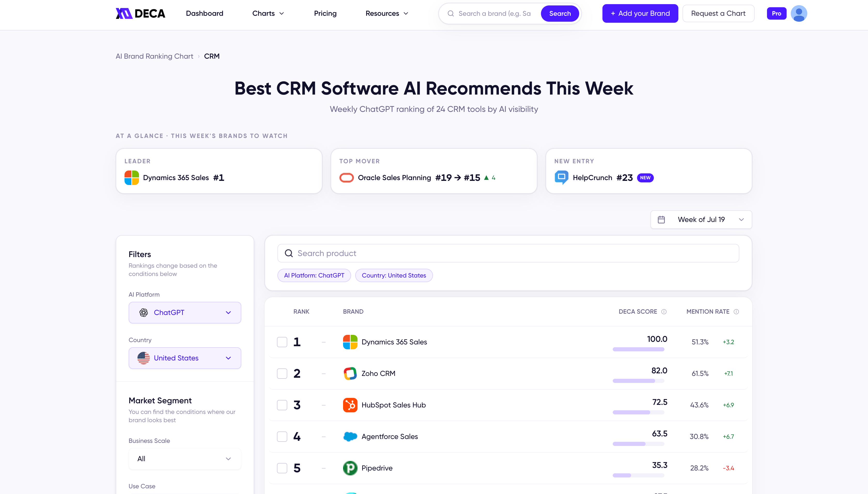Viewport: 868px width, 494px height.
Task: Open the Leader Dynamics 365 Sales card
Action: [219, 171]
